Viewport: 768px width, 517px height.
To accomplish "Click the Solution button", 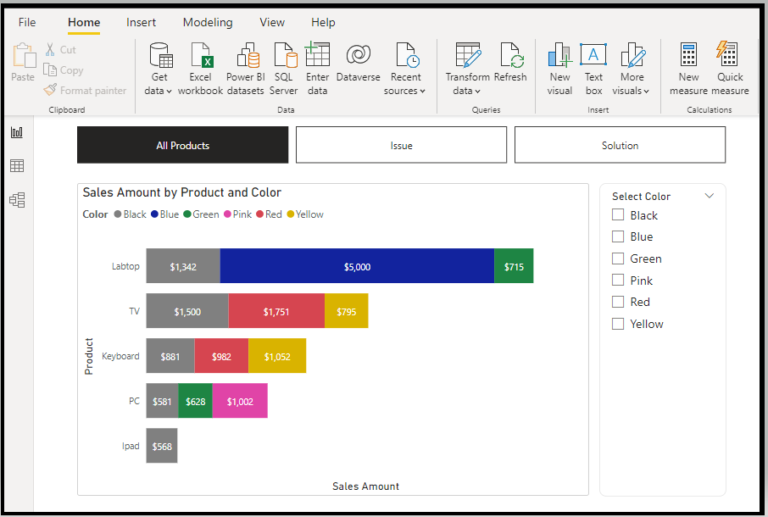I will pyautogui.click(x=620, y=145).
